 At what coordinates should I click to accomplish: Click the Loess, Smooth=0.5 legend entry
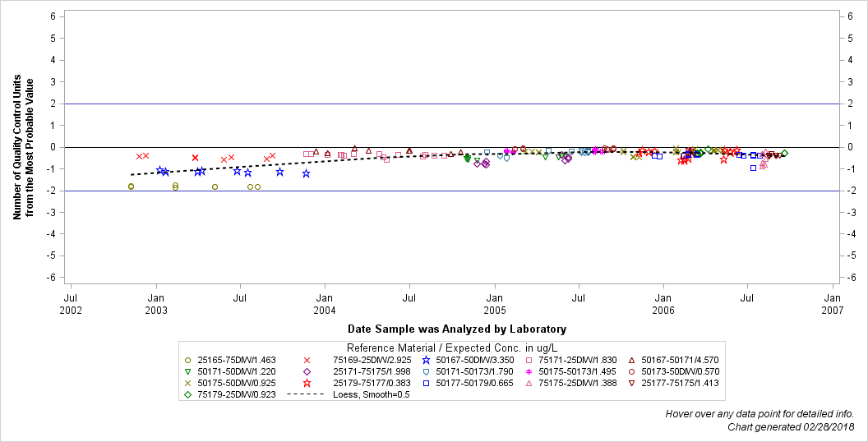(349, 394)
